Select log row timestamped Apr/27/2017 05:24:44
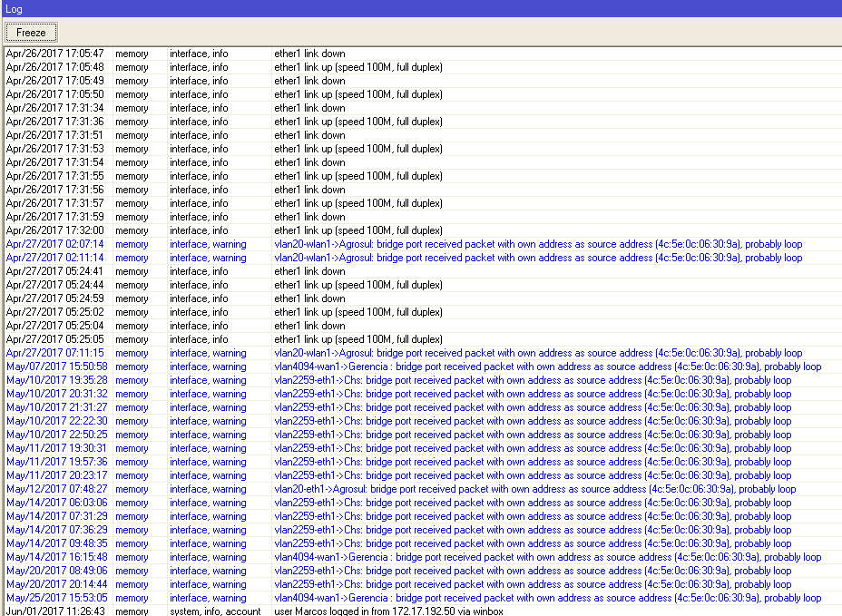 coord(423,285)
